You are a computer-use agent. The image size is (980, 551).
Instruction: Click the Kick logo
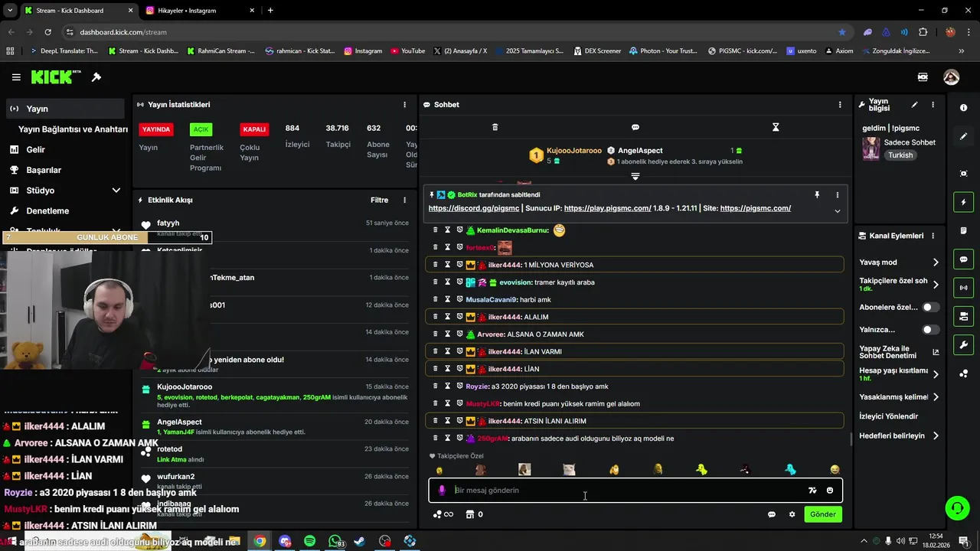[56, 77]
